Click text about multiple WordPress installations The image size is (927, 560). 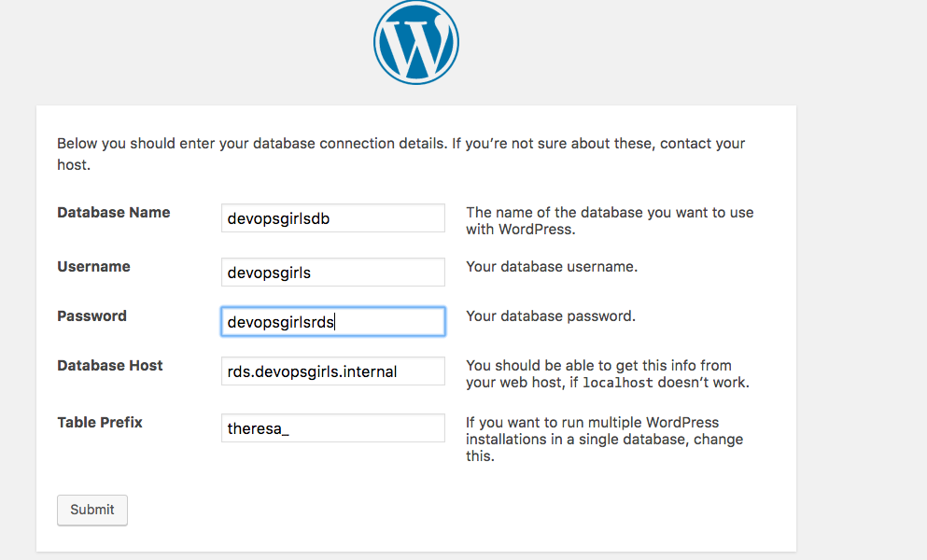coord(604,440)
